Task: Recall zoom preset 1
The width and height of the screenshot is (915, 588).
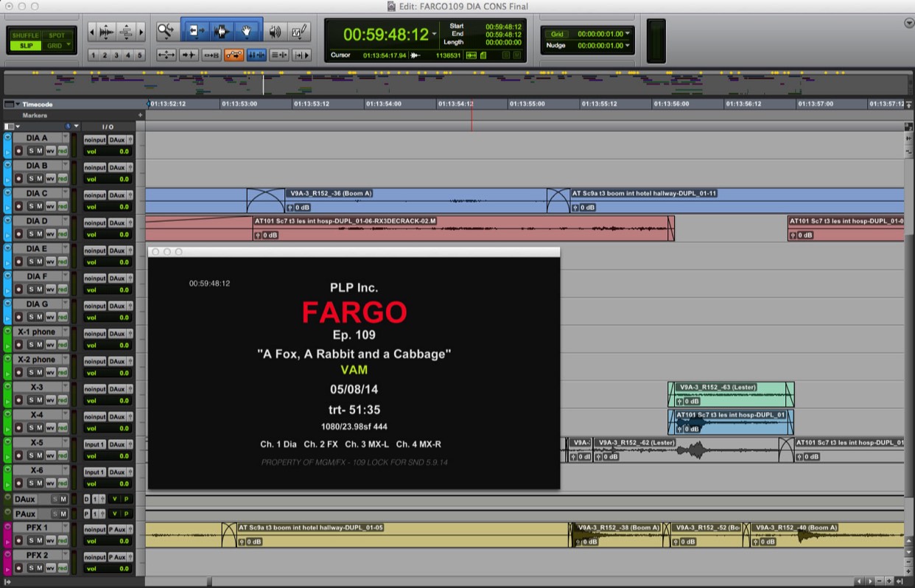Action: click(x=94, y=55)
